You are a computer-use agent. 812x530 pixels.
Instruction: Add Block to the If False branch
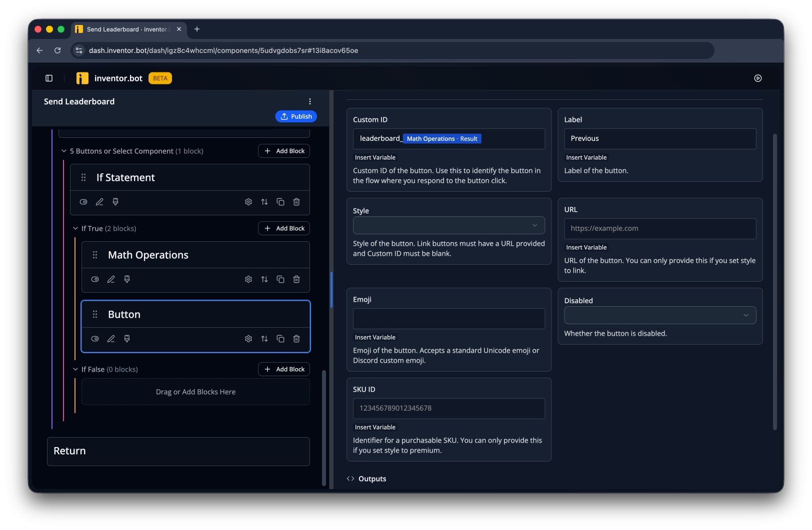pos(284,369)
